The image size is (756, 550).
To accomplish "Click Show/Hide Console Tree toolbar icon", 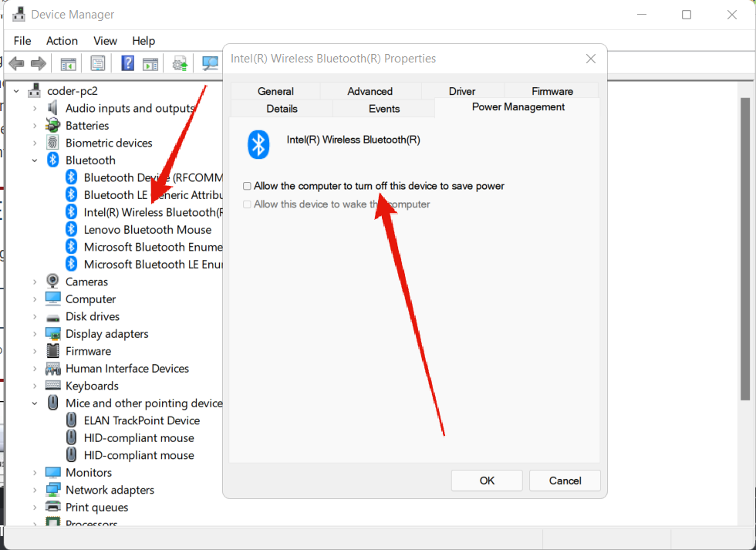I will [x=69, y=63].
